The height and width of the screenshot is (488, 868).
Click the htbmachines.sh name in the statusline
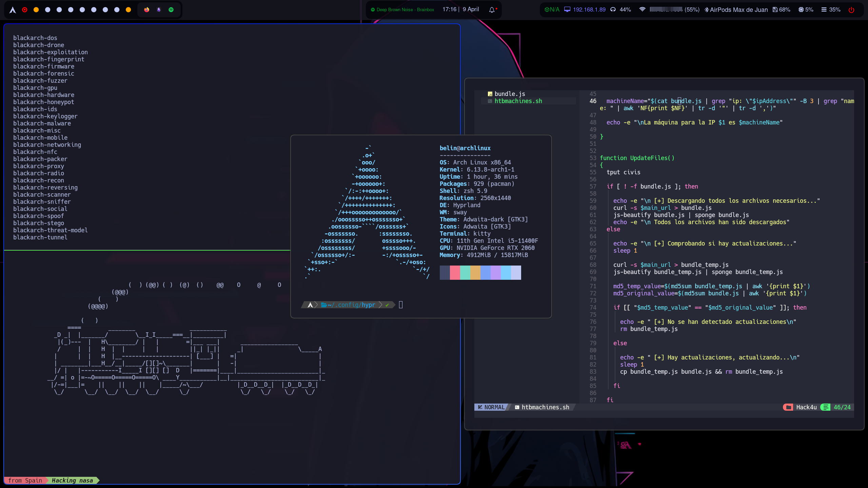[545, 407]
